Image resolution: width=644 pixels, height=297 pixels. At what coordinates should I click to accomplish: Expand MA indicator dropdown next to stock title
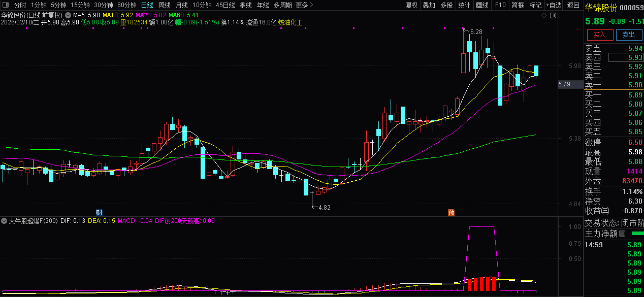click(68, 15)
